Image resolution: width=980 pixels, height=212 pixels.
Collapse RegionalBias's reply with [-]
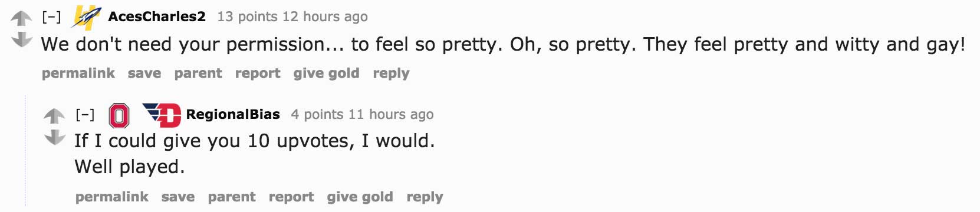click(x=85, y=114)
